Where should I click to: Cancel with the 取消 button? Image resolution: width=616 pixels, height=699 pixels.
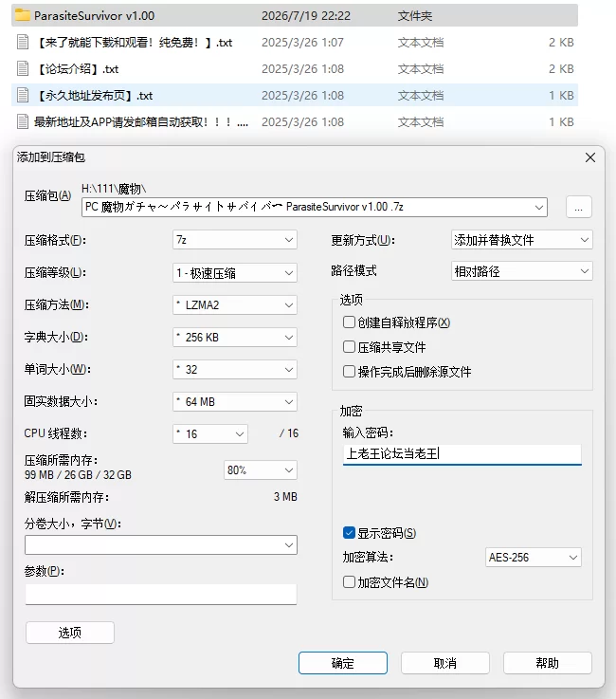[x=445, y=663]
